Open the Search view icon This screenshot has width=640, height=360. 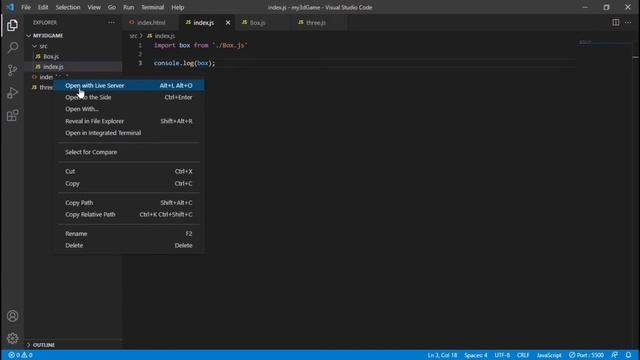pos(12,48)
